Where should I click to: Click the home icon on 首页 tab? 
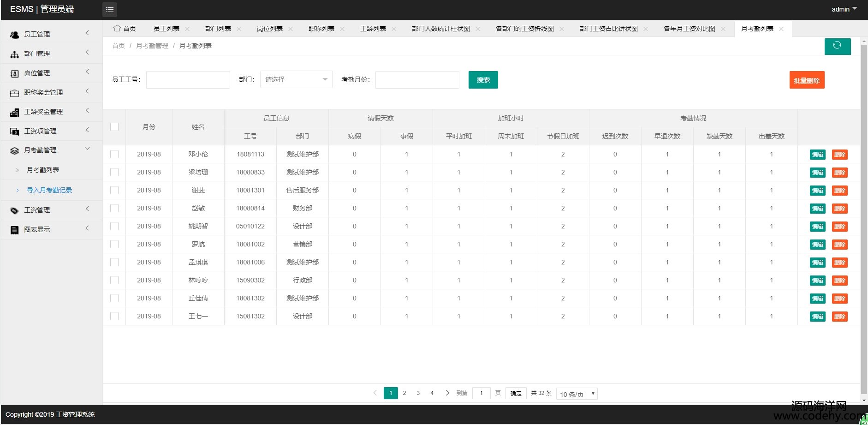pos(117,28)
